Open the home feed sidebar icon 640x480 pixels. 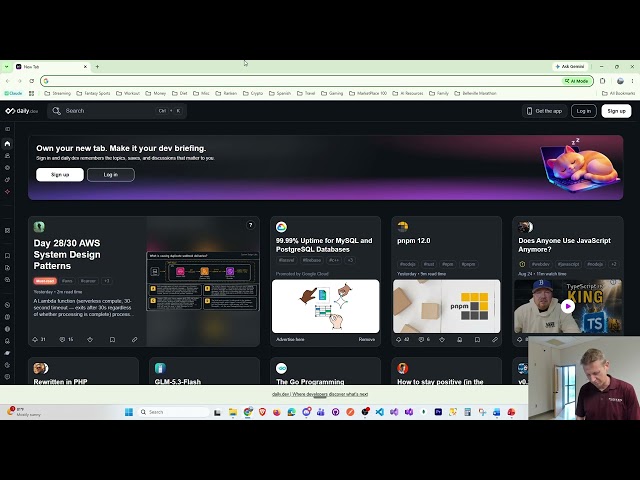coord(7,144)
